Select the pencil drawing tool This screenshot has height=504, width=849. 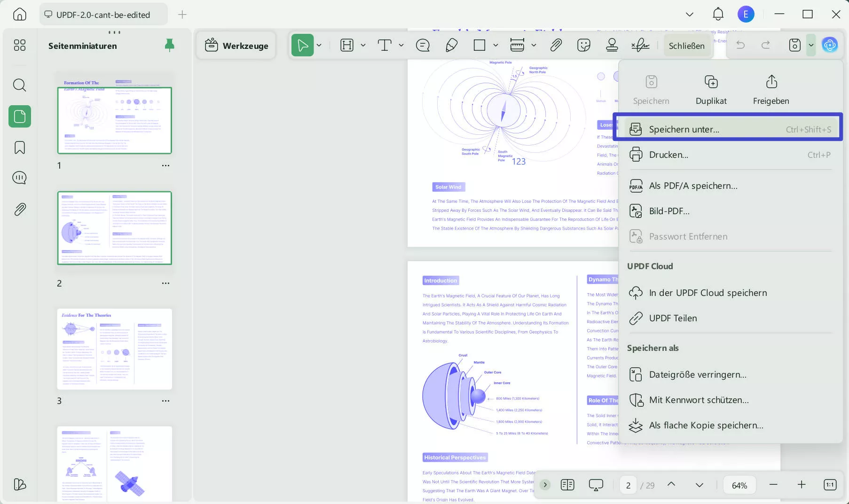click(x=451, y=45)
